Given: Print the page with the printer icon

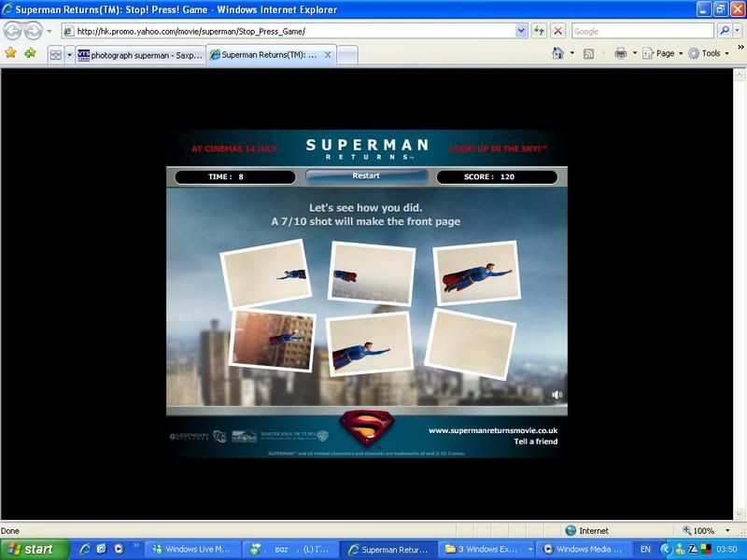Looking at the screenshot, I should (x=620, y=53).
